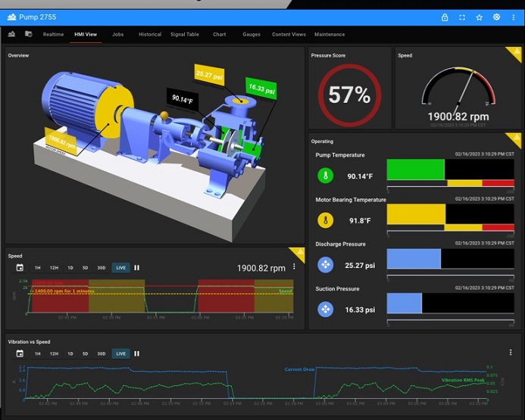Open the Speed chart three-dot options menu
Viewport: 525px width, 420px height.
point(294,267)
